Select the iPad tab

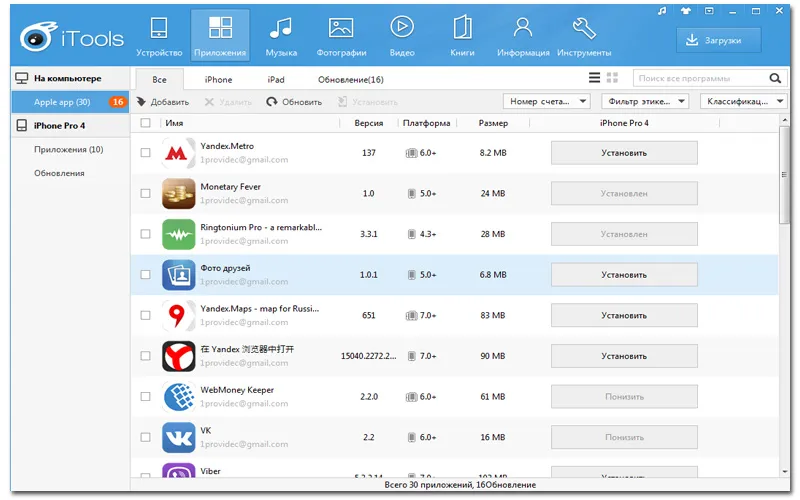pos(276,80)
